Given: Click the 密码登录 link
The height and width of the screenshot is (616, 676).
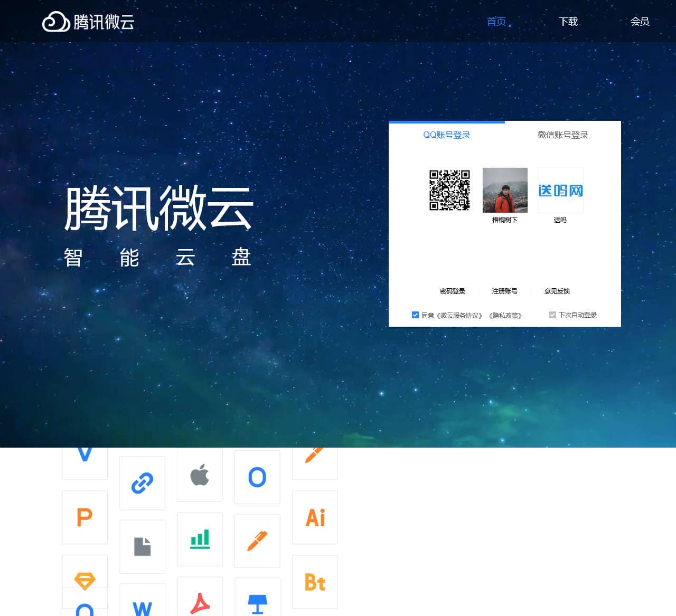Looking at the screenshot, I should (x=453, y=291).
